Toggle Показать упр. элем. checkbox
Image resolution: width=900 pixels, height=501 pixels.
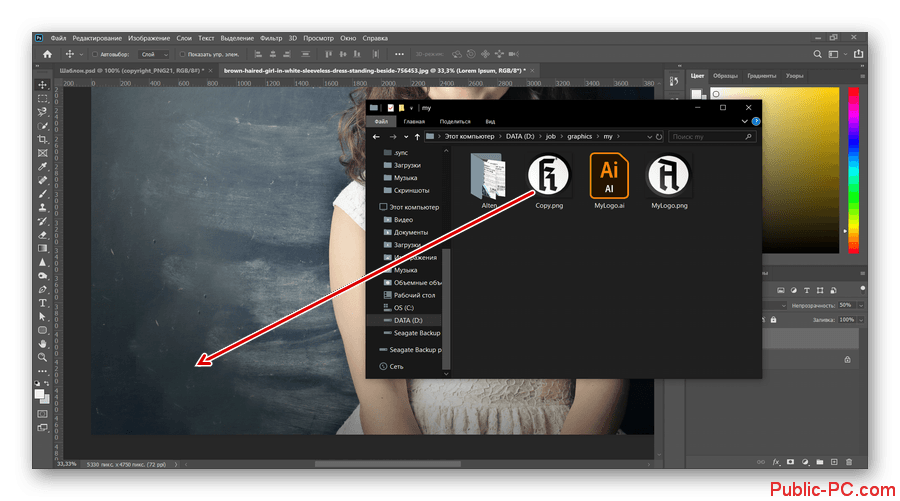183,55
